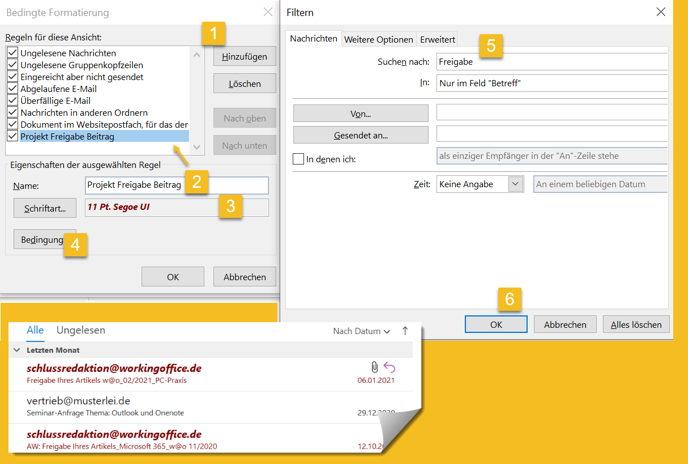Click the Hinzufügen button
The width and height of the screenshot is (688, 464).
pyautogui.click(x=244, y=57)
